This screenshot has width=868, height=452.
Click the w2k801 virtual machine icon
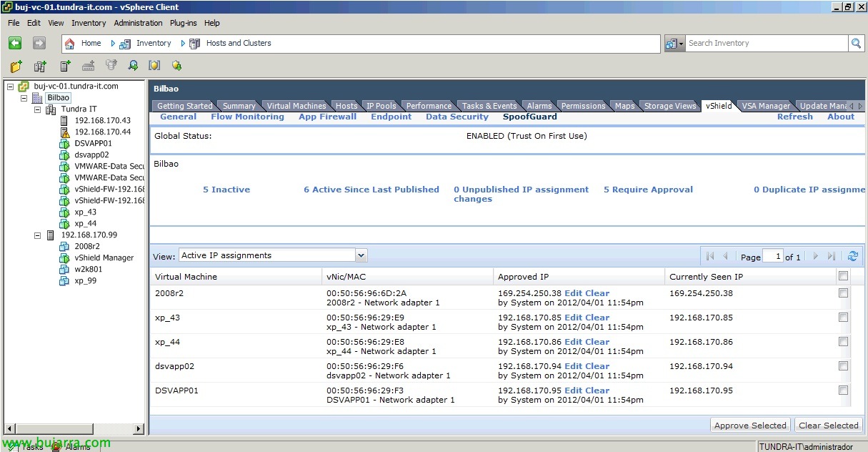click(64, 270)
